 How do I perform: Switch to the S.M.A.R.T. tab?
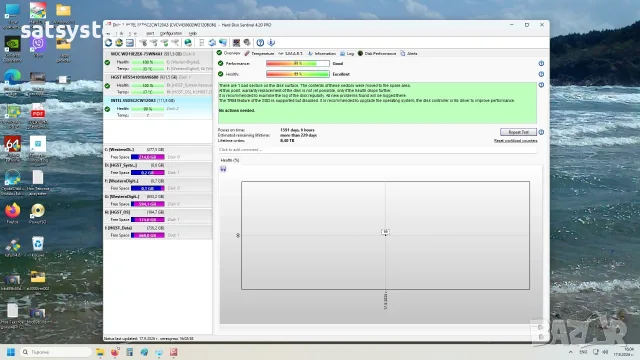(290, 53)
